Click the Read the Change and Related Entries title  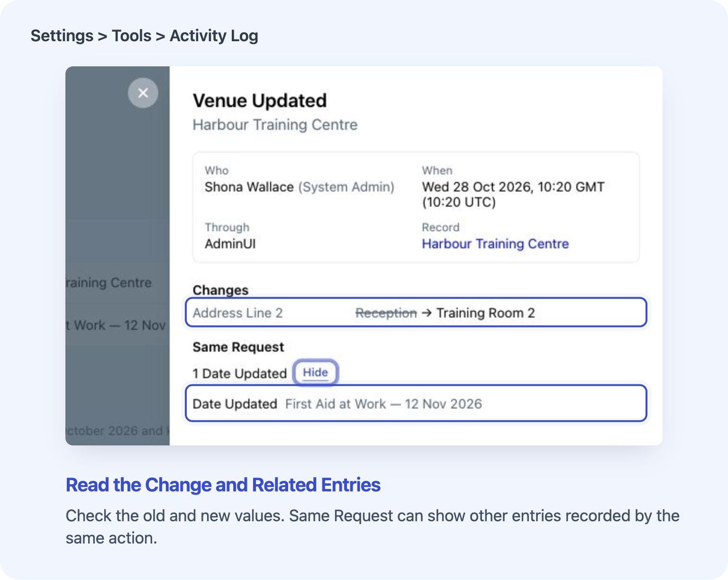[223, 485]
